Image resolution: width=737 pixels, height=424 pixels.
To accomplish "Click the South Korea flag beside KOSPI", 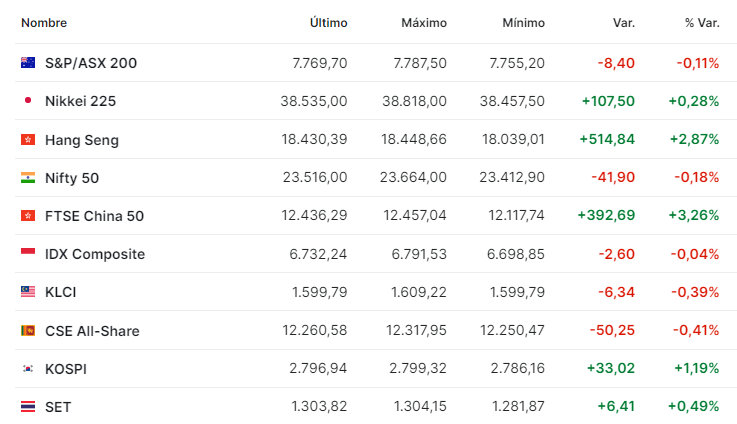I will point(28,369).
